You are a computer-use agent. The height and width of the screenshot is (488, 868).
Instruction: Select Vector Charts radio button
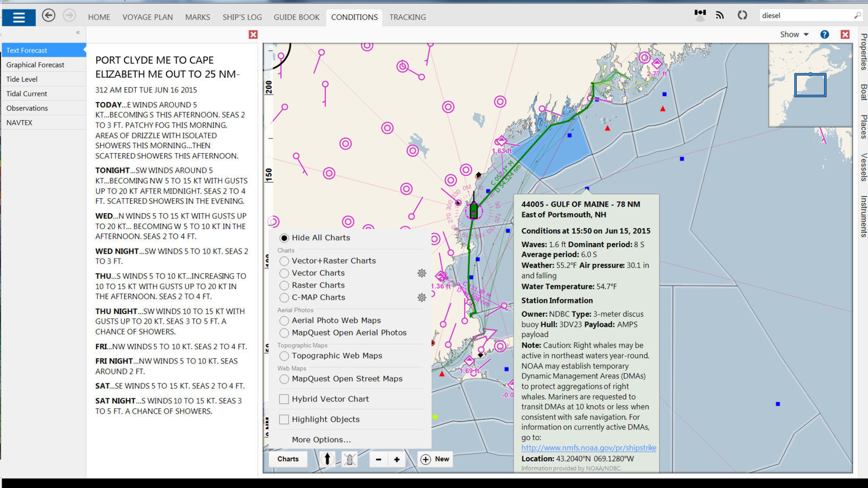coord(284,273)
